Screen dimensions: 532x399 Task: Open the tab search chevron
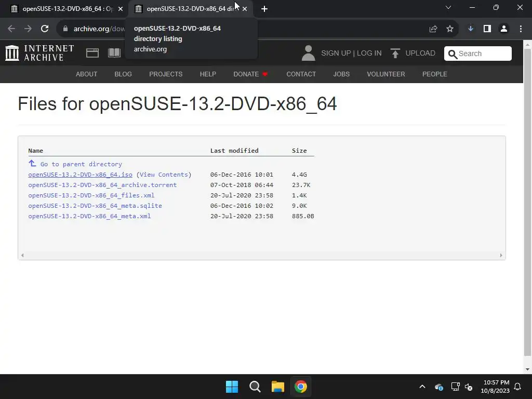(x=448, y=7)
